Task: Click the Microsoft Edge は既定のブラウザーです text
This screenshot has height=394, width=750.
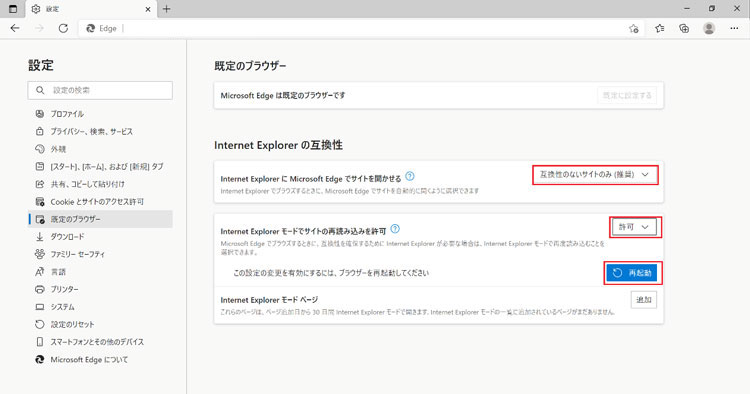Action: [x=283, y=96]
